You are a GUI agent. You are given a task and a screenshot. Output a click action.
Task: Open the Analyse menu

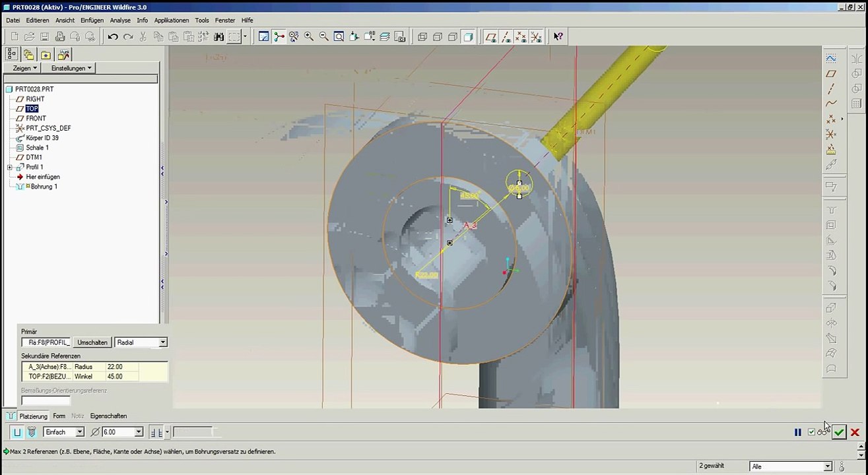[x=120, y=20]
